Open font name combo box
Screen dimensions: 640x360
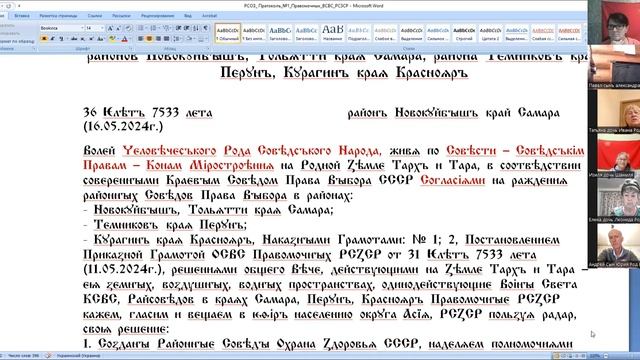[61, 28]
